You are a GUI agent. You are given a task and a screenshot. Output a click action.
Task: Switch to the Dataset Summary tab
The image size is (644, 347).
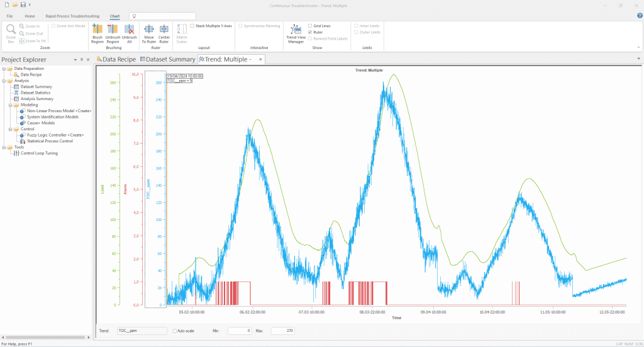[167, 59]
